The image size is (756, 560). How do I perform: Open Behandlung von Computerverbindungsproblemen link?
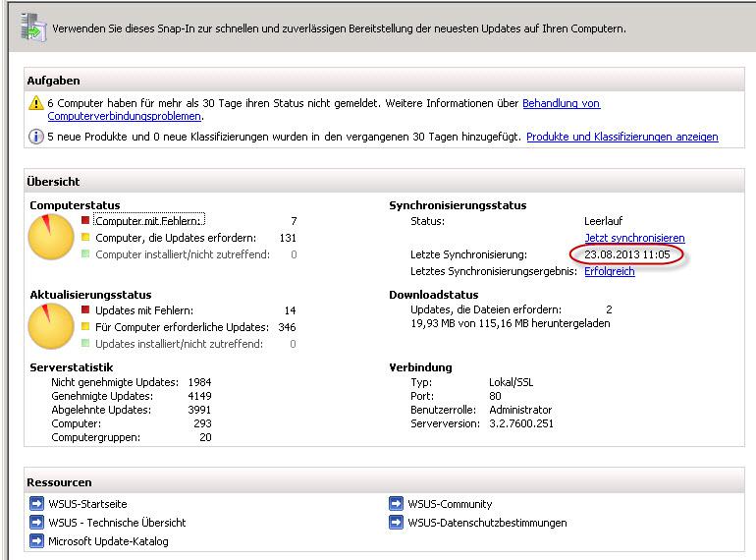click(x=562, y=103)
